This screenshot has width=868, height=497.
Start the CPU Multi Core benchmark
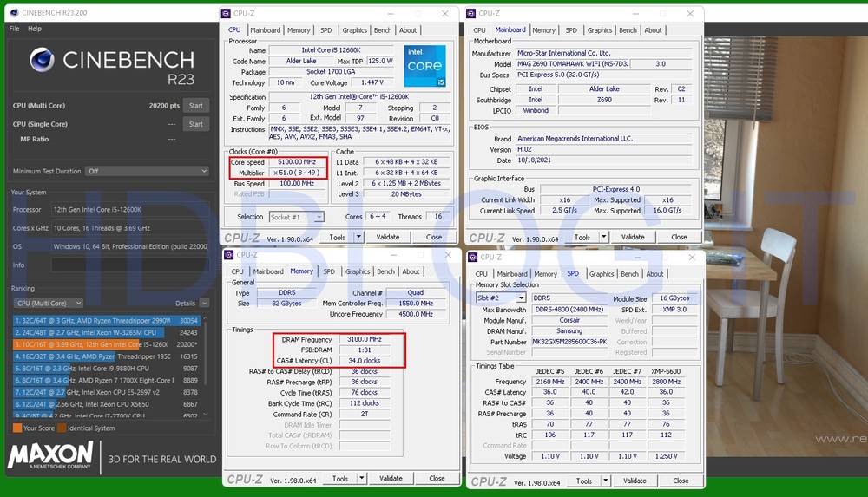196,106
